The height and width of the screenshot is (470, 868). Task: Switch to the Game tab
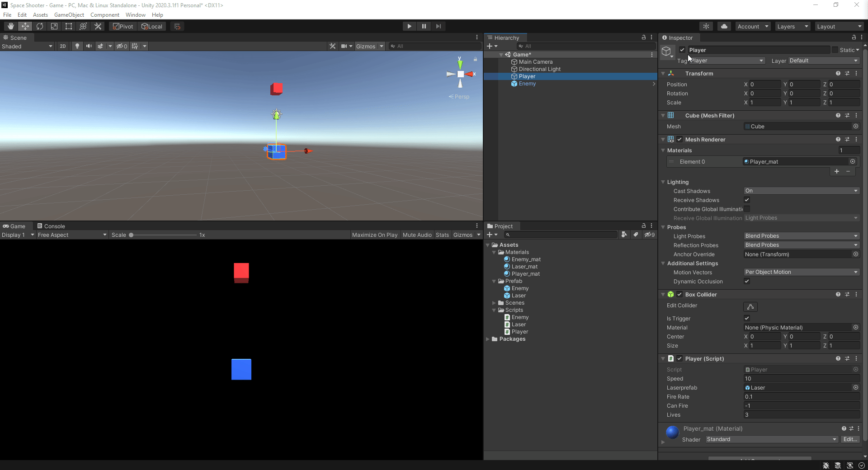click(x=14, y=226)
